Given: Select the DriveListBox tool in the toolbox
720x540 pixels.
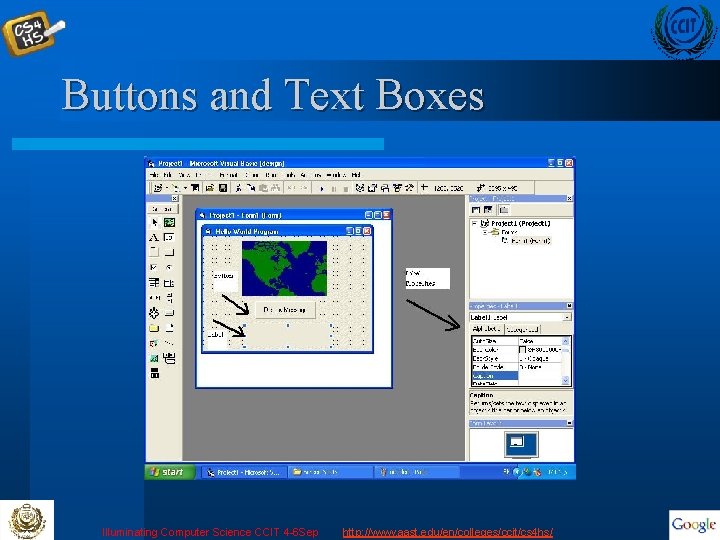Looking at the screenshot, I should 169,313.
